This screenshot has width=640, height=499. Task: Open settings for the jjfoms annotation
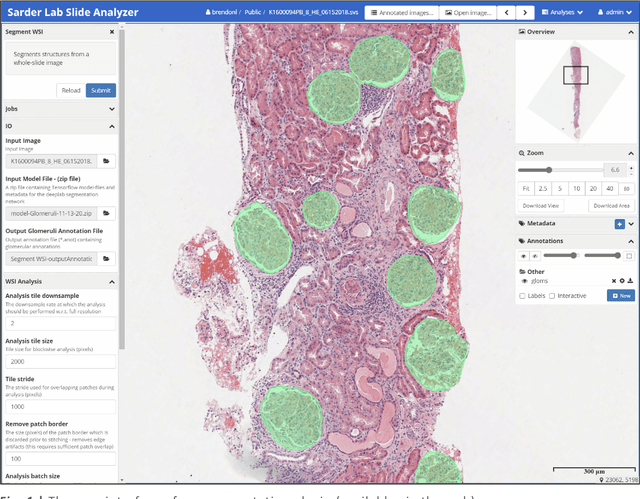[x=621, y=281]
